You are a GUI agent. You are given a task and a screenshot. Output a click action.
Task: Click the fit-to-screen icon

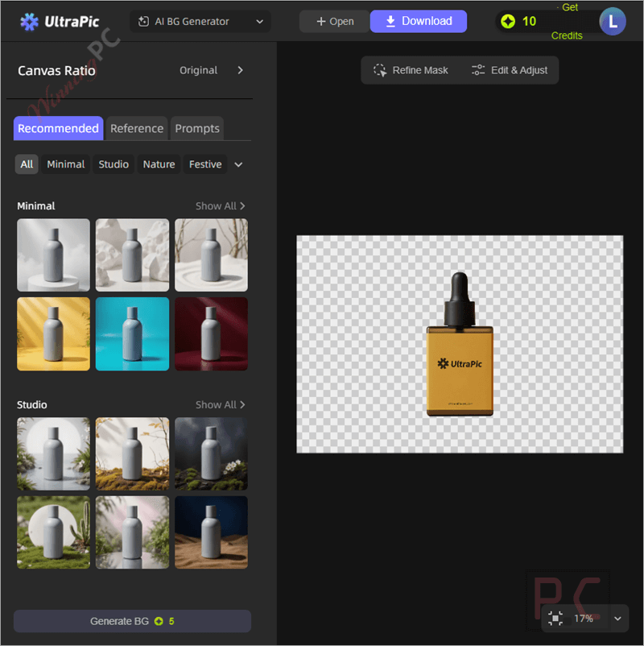555,619
